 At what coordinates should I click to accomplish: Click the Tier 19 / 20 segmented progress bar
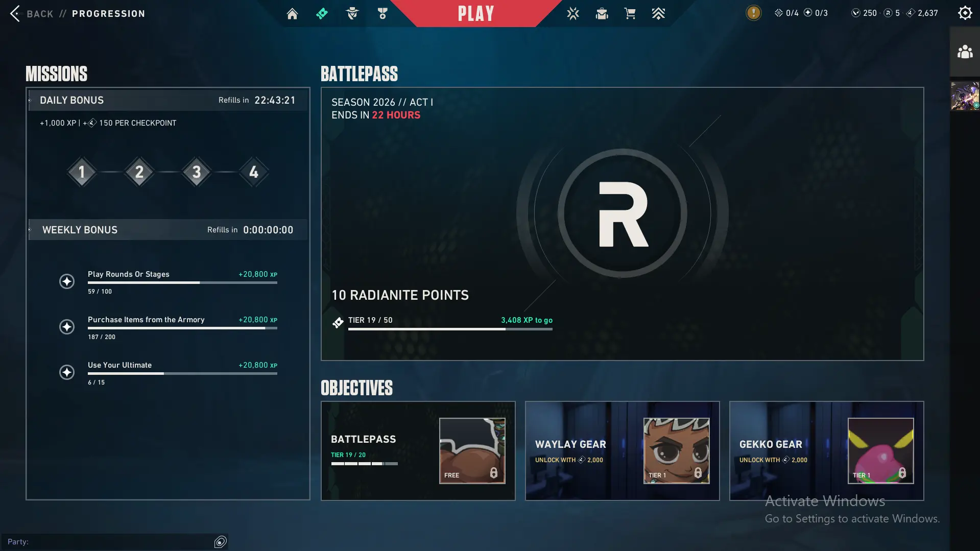pyautogui.click(x=364, y=464)
